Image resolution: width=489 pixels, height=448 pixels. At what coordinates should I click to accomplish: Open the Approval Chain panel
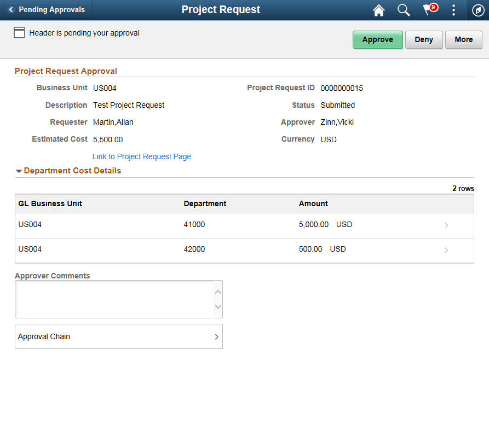(x=118, y=336)
